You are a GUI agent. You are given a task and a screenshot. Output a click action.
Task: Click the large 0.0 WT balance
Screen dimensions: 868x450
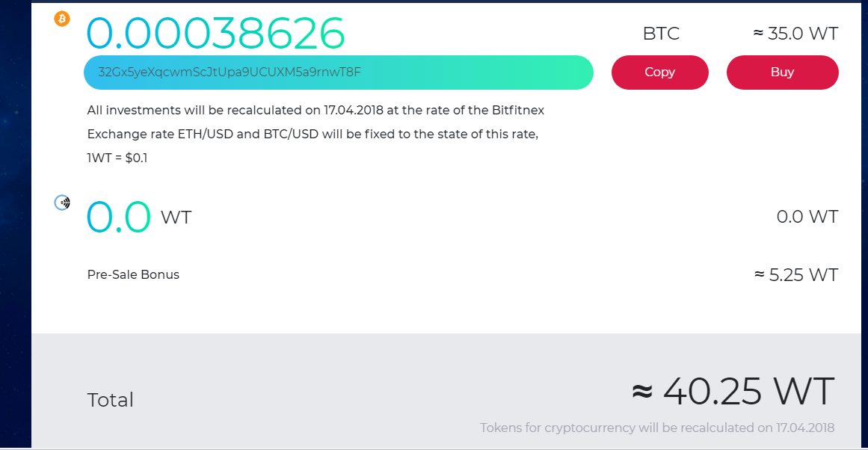click(x=119, y=218)
